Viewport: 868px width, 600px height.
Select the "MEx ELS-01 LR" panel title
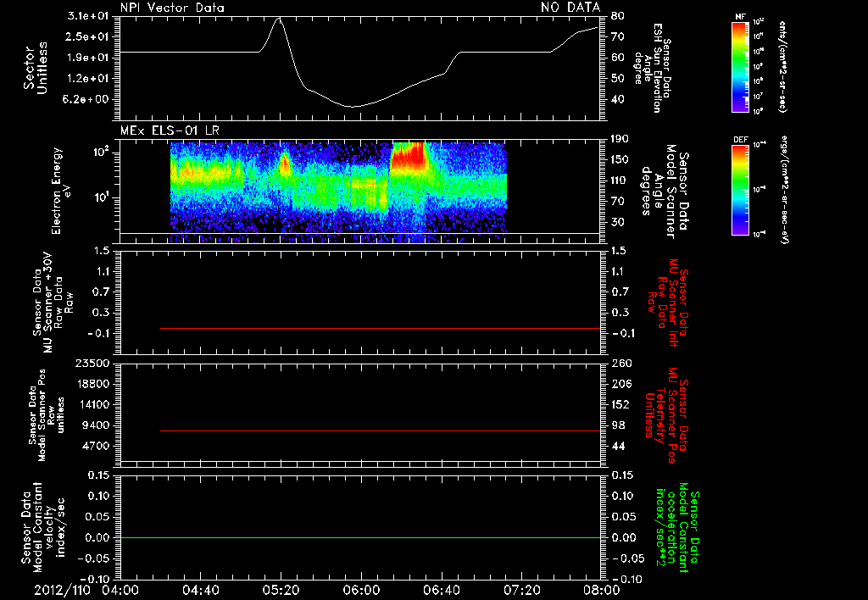click(170, 131)
